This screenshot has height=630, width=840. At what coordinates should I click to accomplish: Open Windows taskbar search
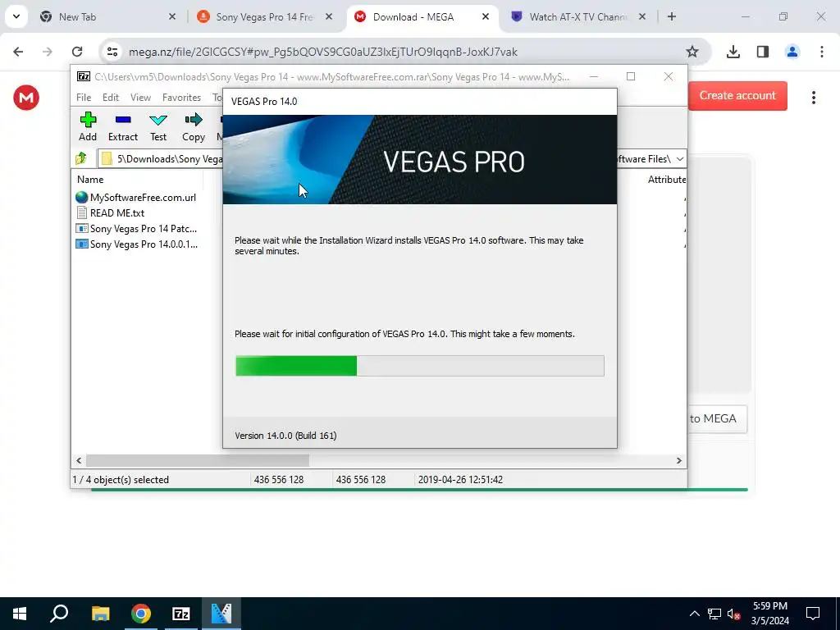tap(59, 614)
